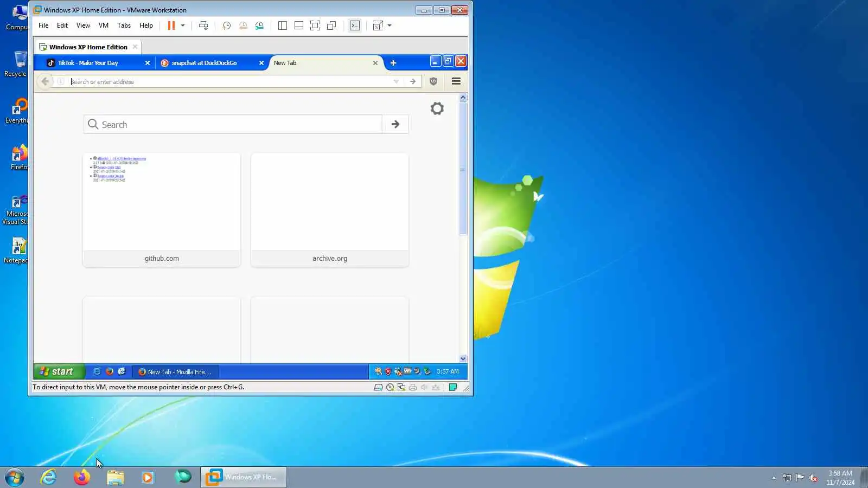Image resolution: width=868 pixels, height=488 pixels.
Task: Enter VMware full screen mode
Action: pos(315,25)
